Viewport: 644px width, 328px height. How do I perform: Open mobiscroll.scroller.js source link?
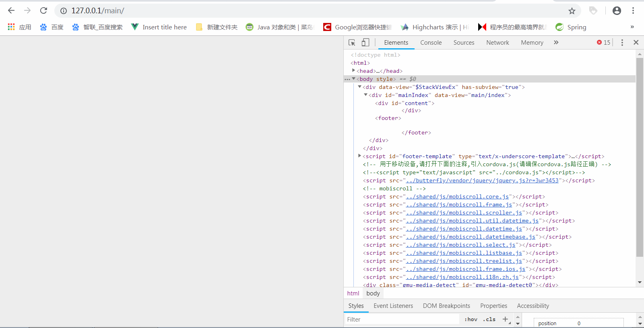464,213
